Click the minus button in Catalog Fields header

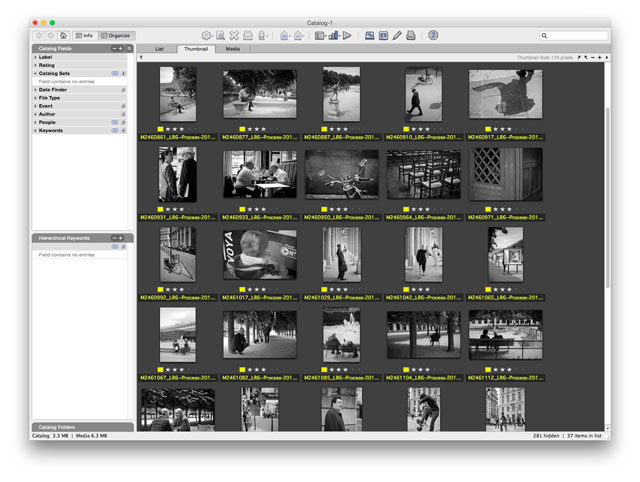114,49
